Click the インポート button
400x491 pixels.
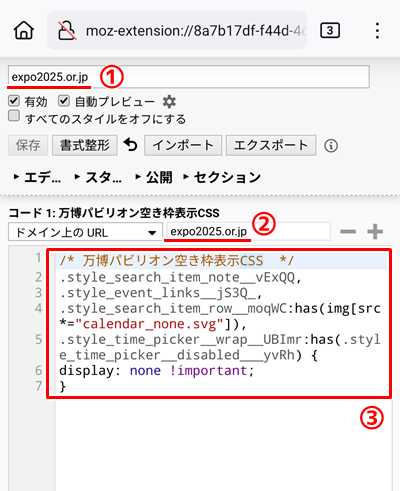[x=183, y=145]
